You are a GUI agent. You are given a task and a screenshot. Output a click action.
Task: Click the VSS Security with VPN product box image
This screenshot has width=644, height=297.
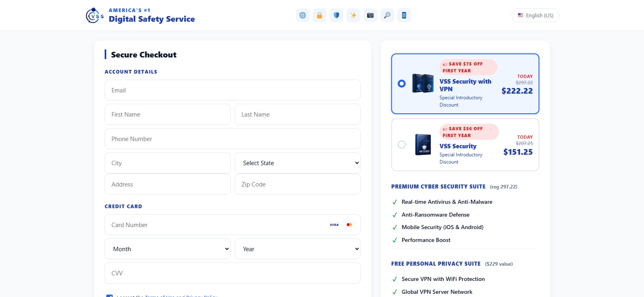(x=423, y=83)
